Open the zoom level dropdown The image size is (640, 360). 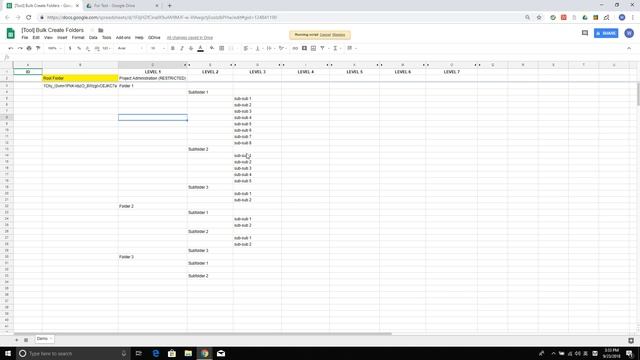pyautogui.click(x=55, y=48)
